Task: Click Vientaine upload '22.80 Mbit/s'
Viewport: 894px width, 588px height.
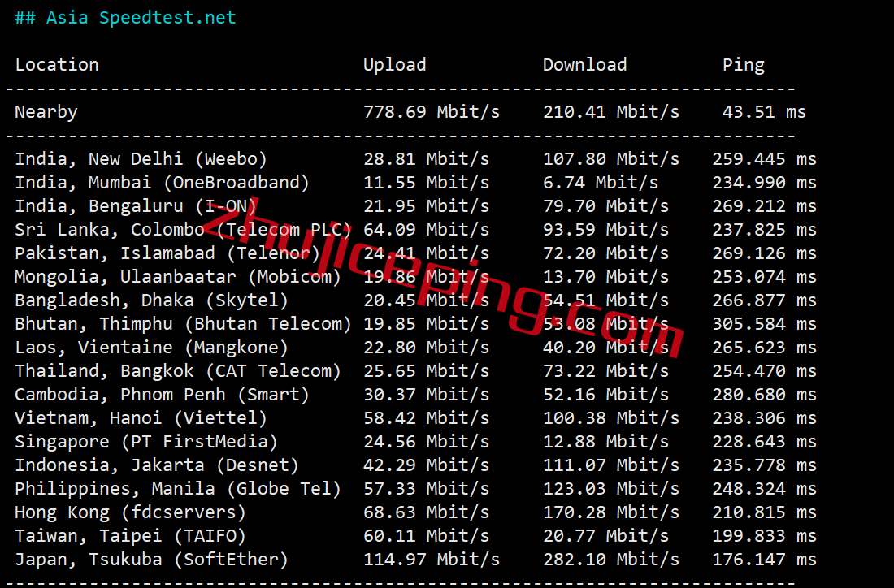Action: pos(427,347)
